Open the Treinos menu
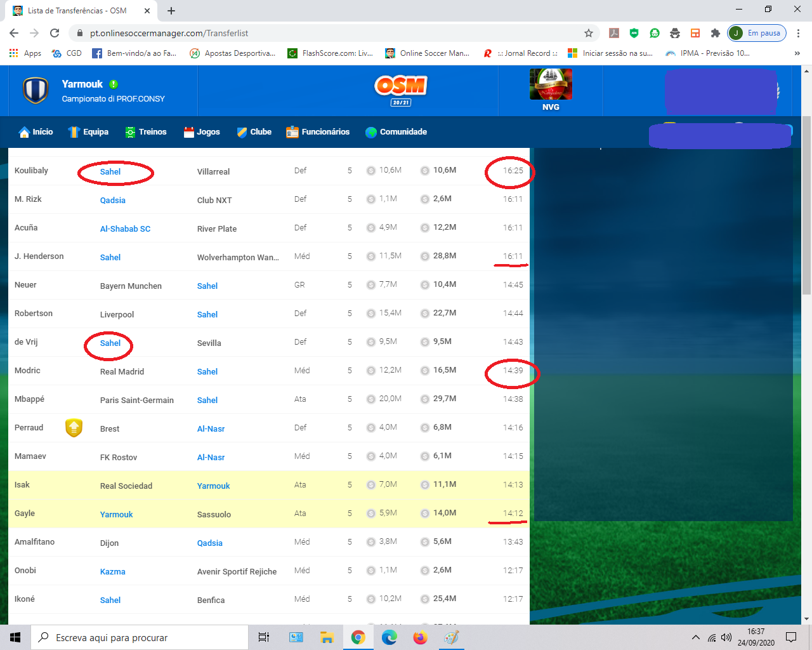 145,132
